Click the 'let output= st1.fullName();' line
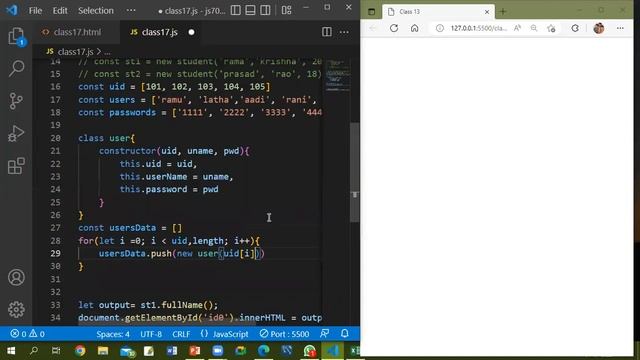This screenshot has width=640, height=360. point(148,305)
